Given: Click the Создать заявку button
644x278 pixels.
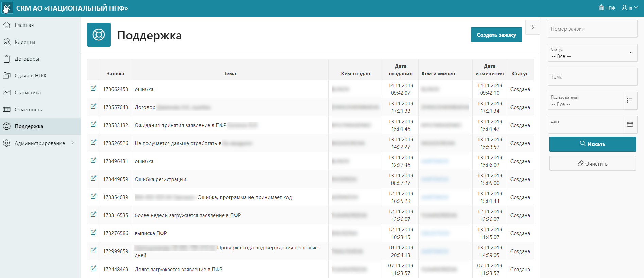Looking at the screenshot, I should coord(496,35).
